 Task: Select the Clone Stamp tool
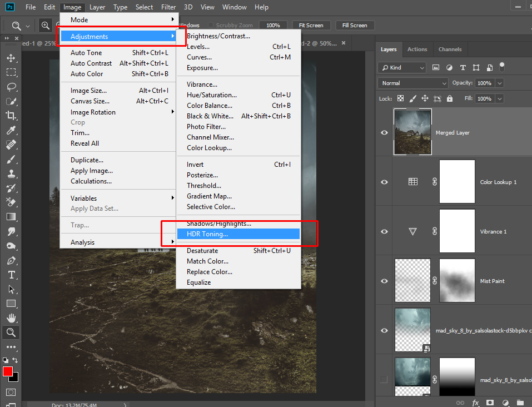(11, 174)
